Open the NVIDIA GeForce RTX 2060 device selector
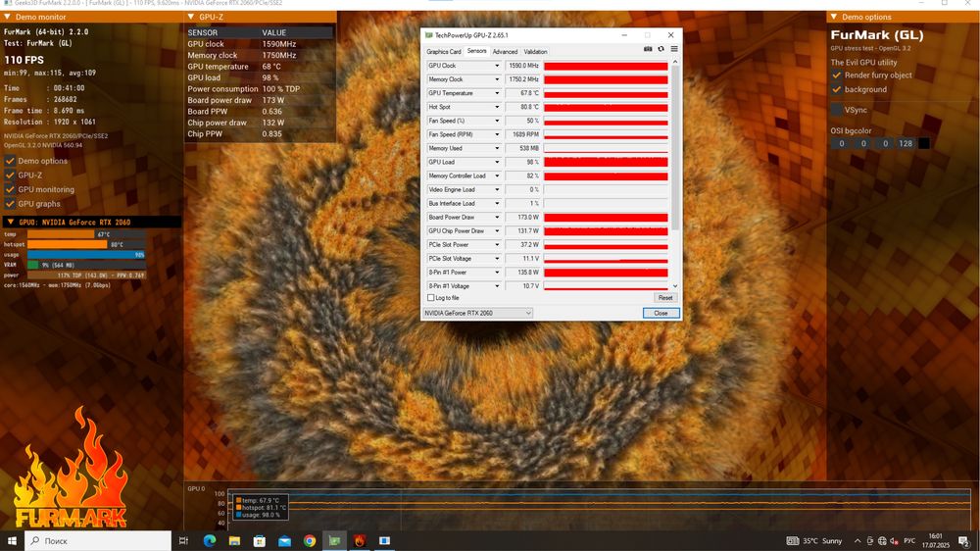 (477, 313)
